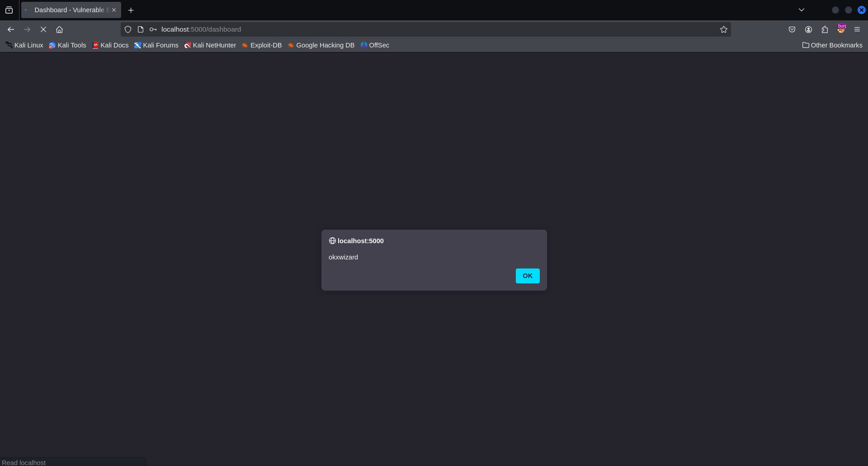This screenshot has height=466, width=868.
Task: Open the list all tabs chevron
Action: pos(802,9)
